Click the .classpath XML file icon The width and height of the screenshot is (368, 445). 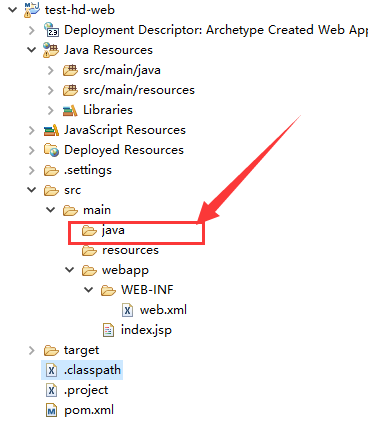tap(51, 370)
